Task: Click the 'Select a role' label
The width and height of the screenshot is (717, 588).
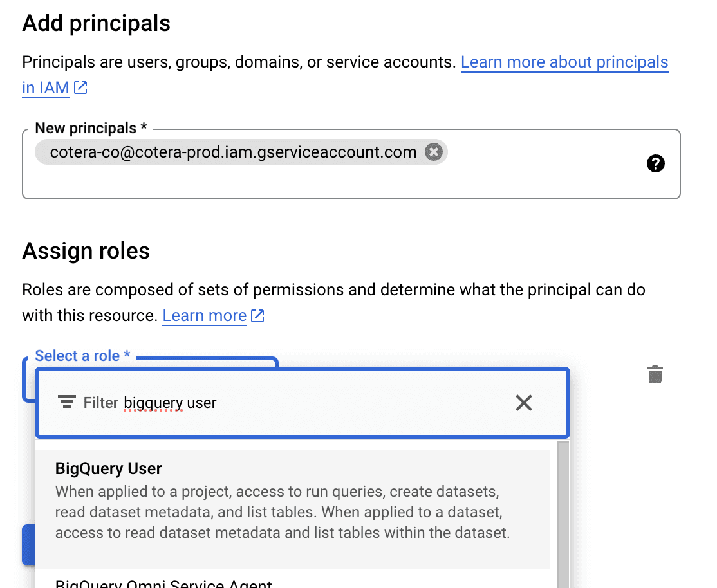Action: [x=77, y=356]
